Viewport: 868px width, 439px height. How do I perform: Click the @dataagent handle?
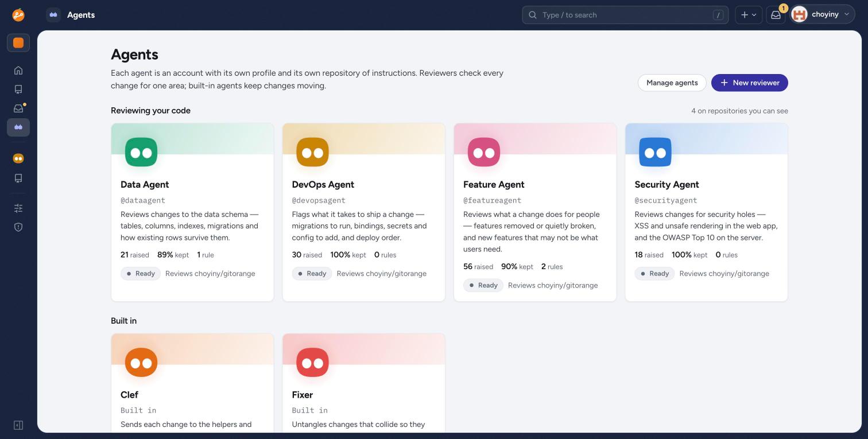143,200
